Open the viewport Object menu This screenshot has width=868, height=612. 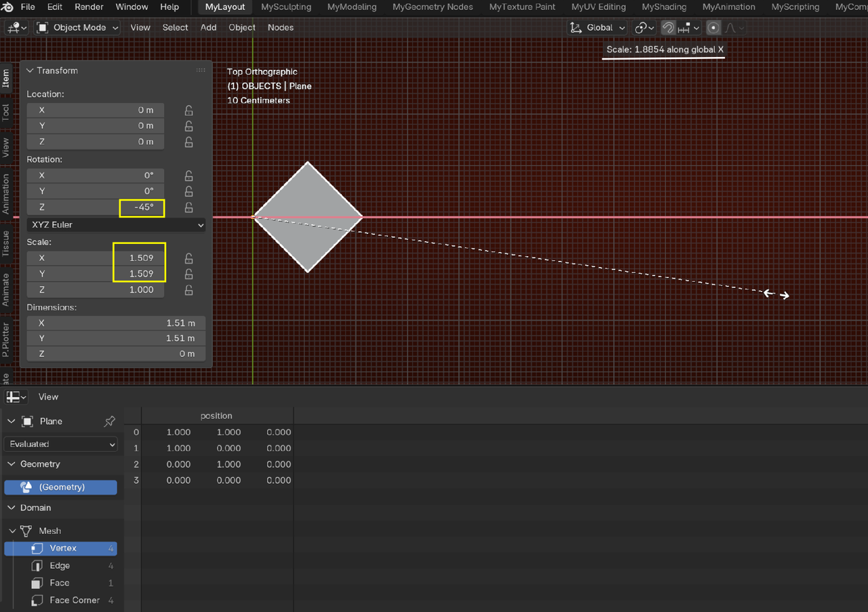pyautogui.click(x=242, y=28)
